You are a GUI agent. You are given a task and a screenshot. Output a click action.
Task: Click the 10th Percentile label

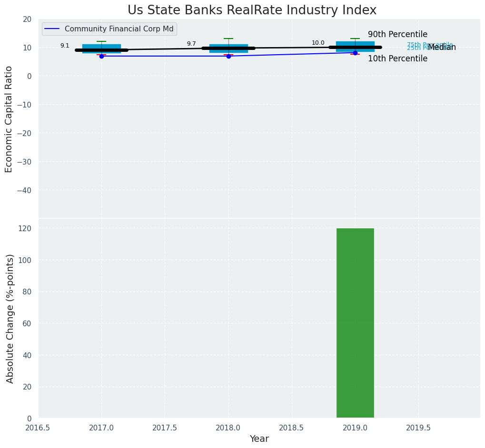397,59
